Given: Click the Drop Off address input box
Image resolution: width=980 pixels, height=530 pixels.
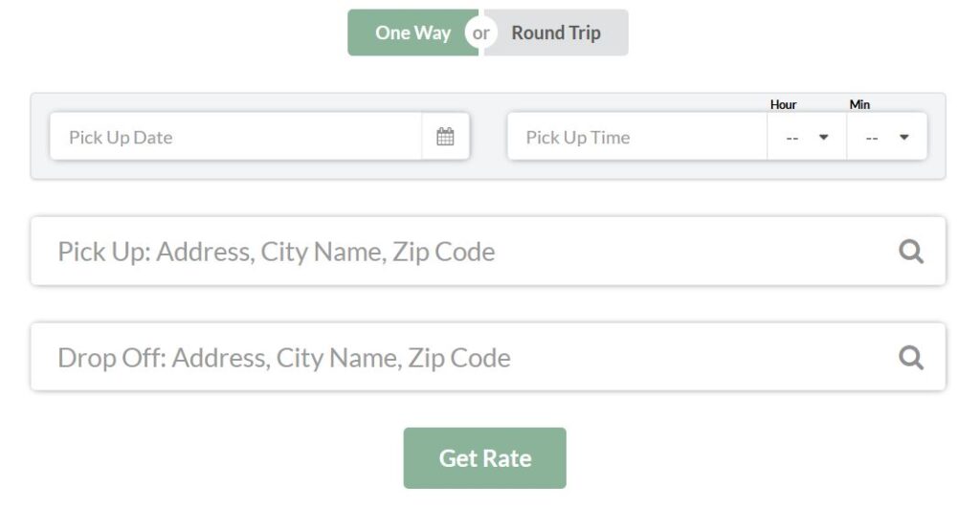Looking at the screenshot, I should [459, 358].
